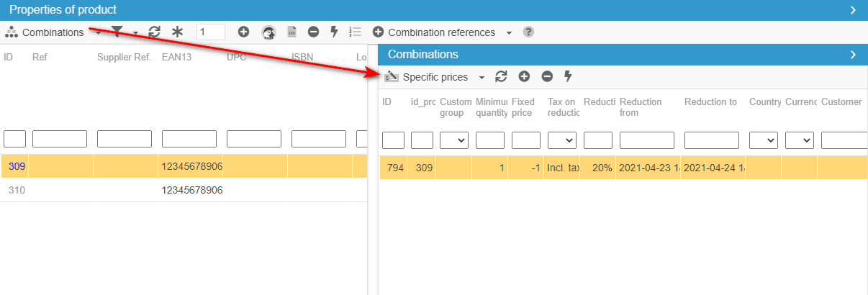
Task: Click the asterisk icon in the toolbar
Action: point(177,32)
